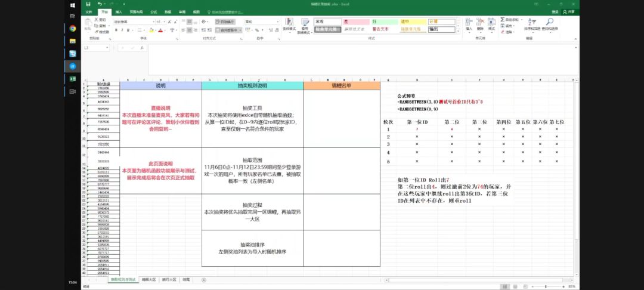
Task: Open Chrome from the Windows taskbar
Action: tap(73, 28)
